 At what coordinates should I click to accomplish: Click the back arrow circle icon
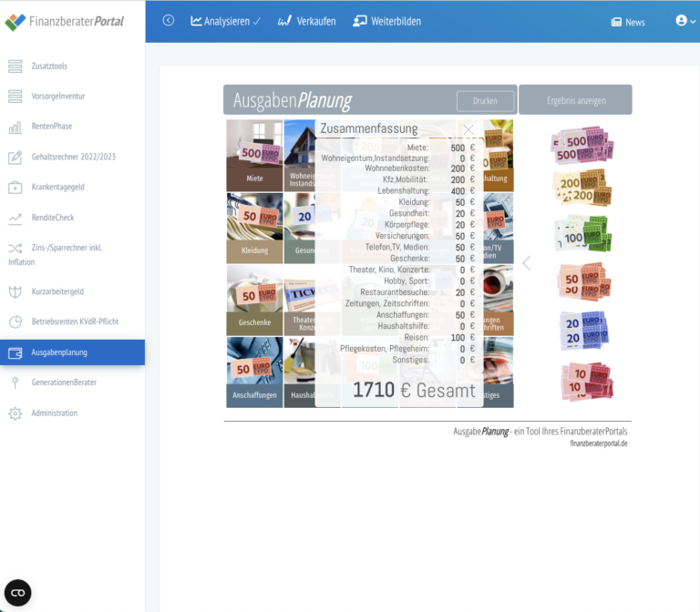[169, 21]
